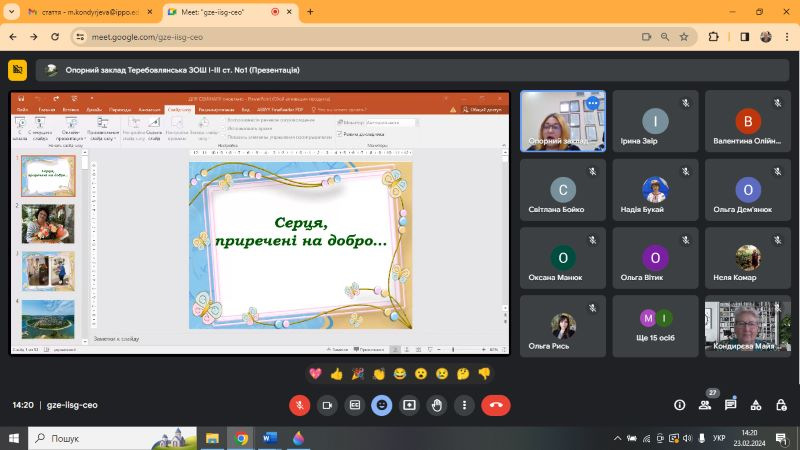Send the clapping hands reaction
Image resolution: width=800 pixels, height=450 pixels.
[379, 374]
